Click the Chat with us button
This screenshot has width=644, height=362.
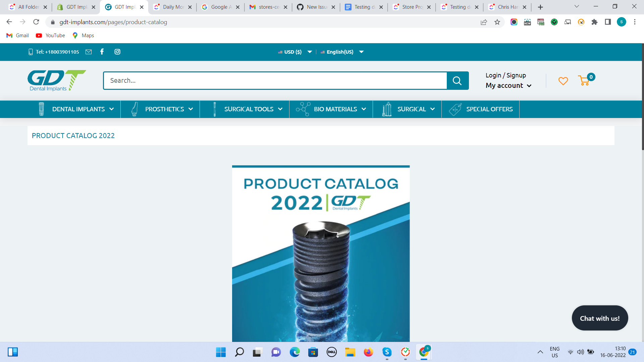pyautogui.click(x=599, y=318)
